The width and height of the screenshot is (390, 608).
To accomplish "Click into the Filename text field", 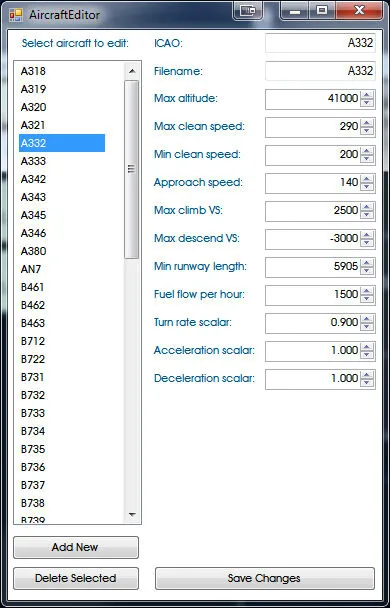I will 320,71.
